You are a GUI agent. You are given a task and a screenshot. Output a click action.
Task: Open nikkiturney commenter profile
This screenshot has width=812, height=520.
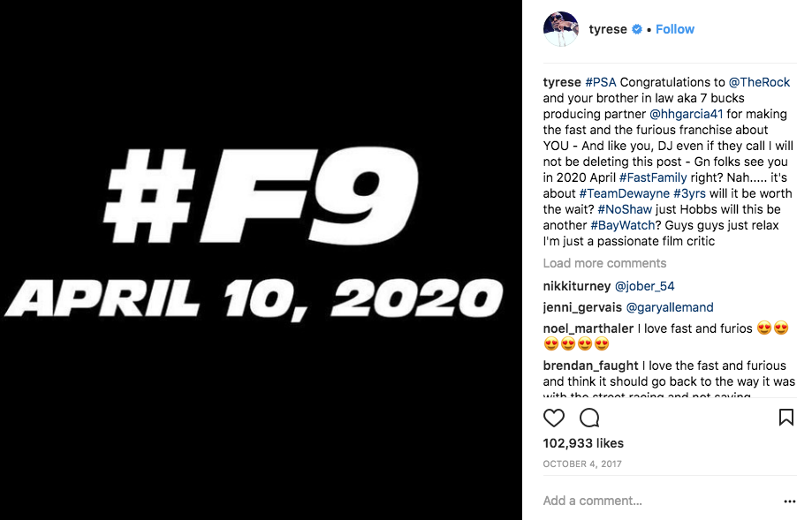click(x=576, y=286)
